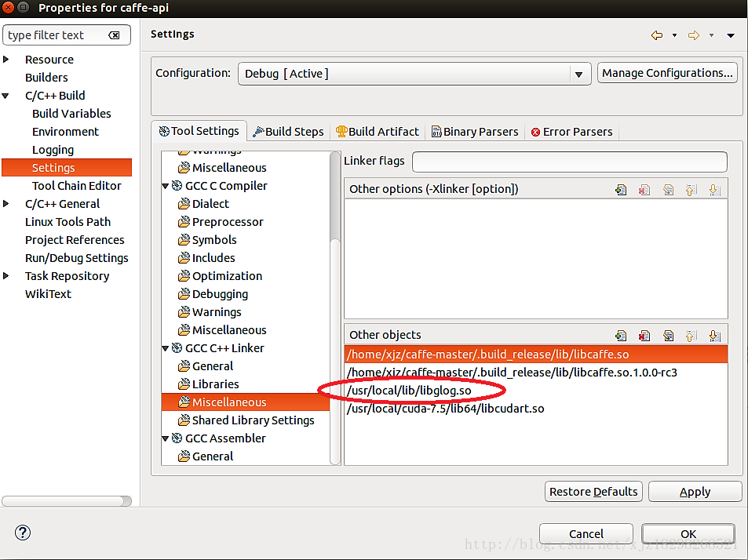Click Manage Configurations button

click(x=667, y=73)
